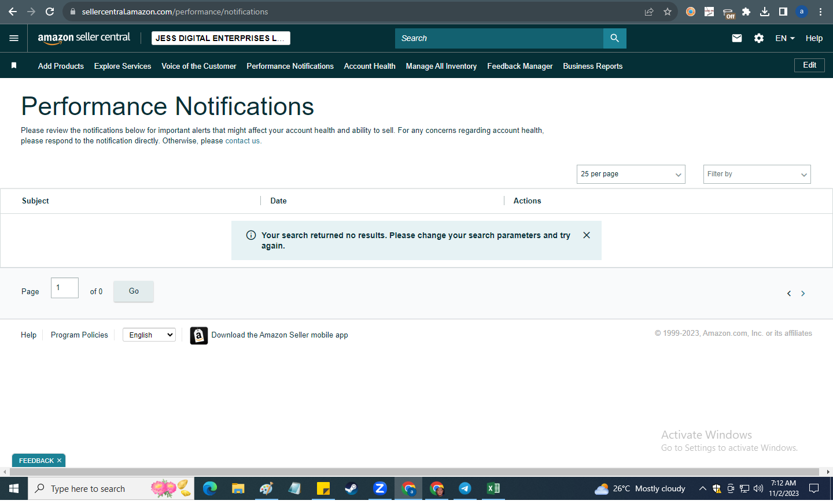
Task: Show hidden system tray icons
Action: tap(702, 488)
